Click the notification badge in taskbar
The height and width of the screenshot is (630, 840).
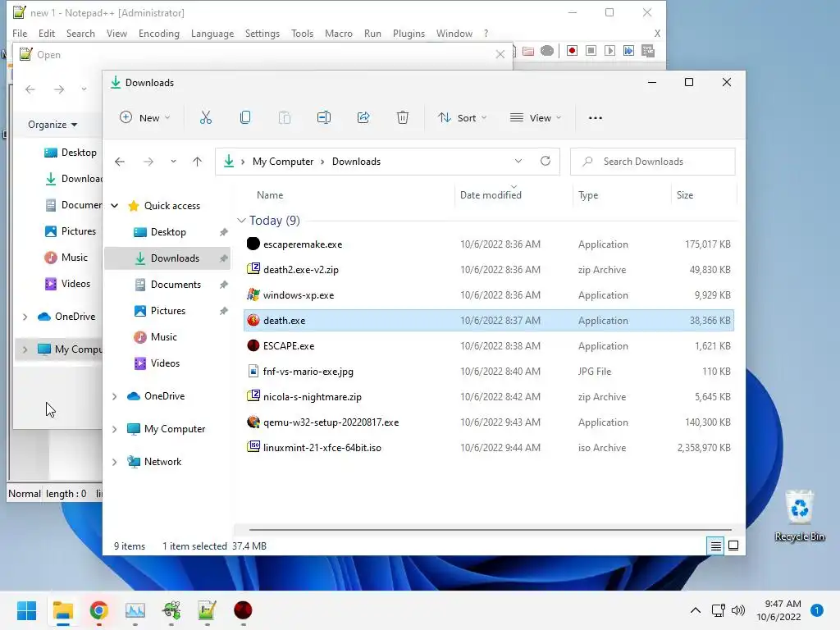pyautogui.click(x=817, y=610)
